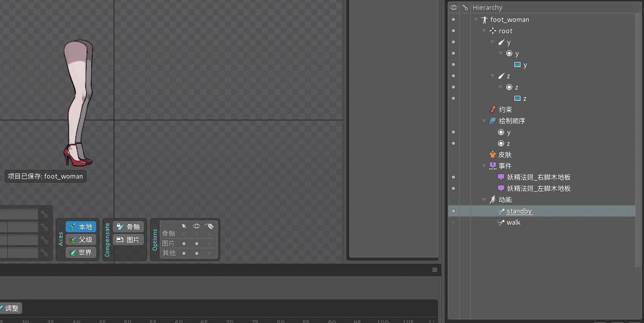Click the skeleton icon beside foot_woman
This screenshot has height=323, width=644.
point(484,19)
